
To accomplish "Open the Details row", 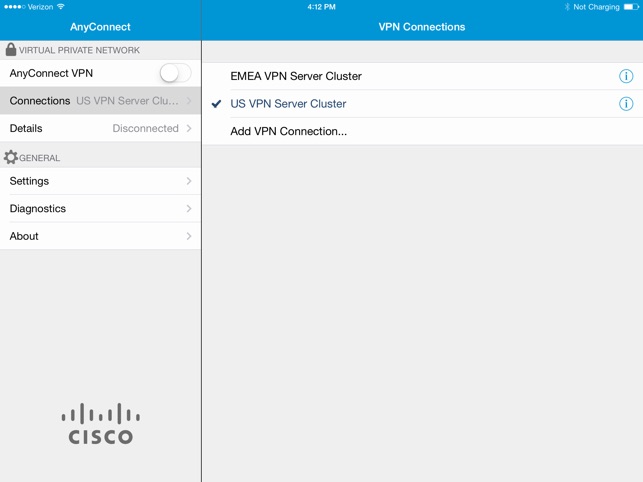I will [x=100, y=128].
